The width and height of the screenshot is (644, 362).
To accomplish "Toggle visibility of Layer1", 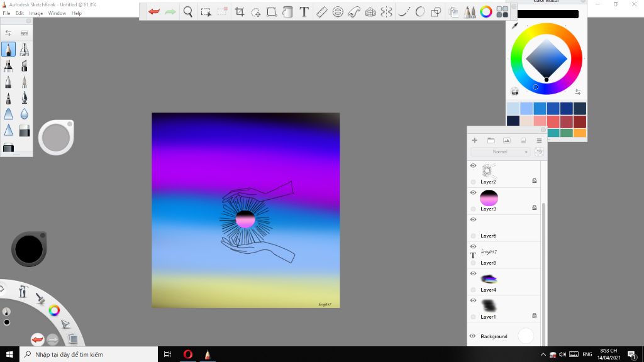I will [x=473, y=301].
